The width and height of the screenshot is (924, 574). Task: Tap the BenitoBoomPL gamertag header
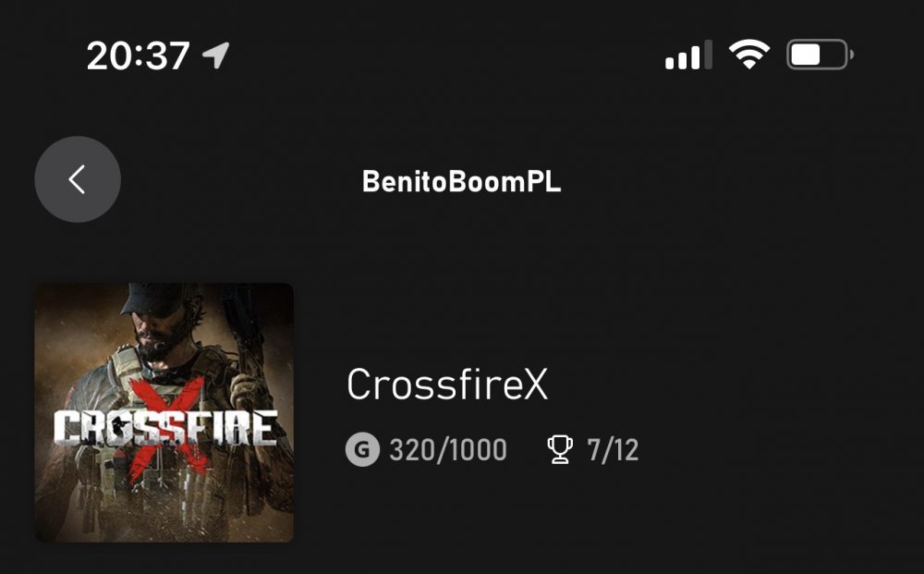click(x=461, y=181)
